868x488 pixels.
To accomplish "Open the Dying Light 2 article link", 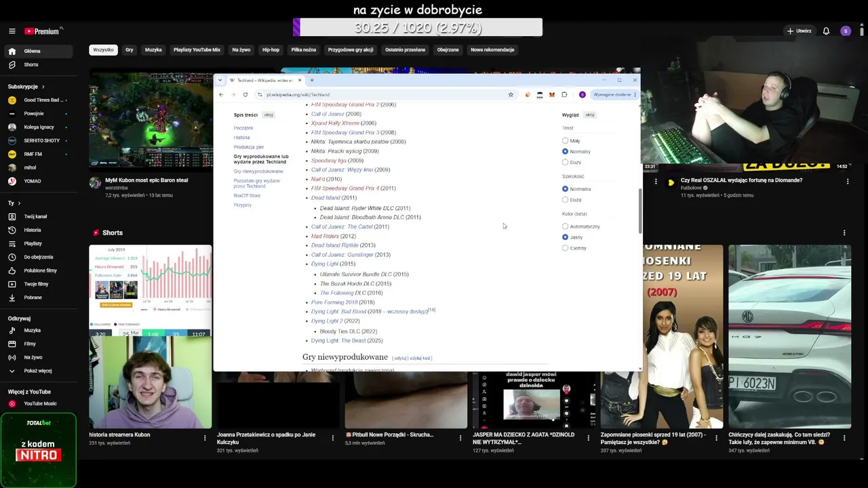I will tap(327, 321).
